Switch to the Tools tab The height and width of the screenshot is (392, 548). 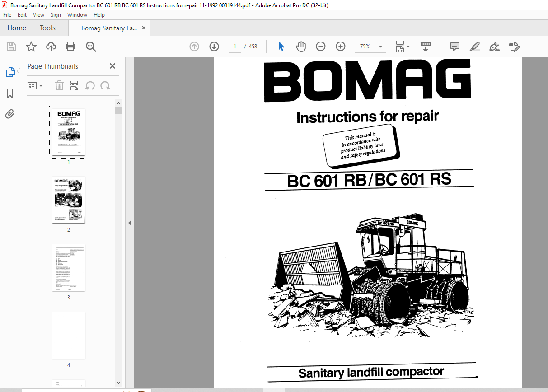pyautogui.click(x=47, y=28)
